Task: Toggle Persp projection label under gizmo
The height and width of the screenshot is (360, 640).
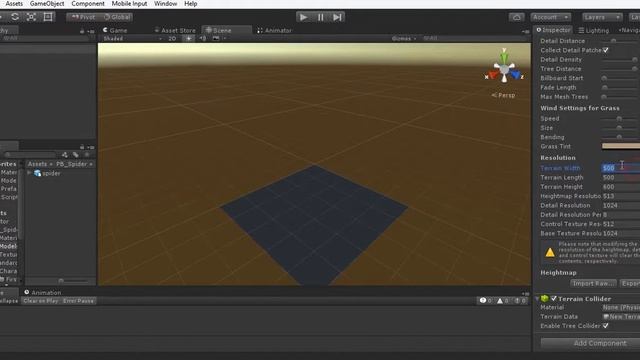Action: point(503,95)
